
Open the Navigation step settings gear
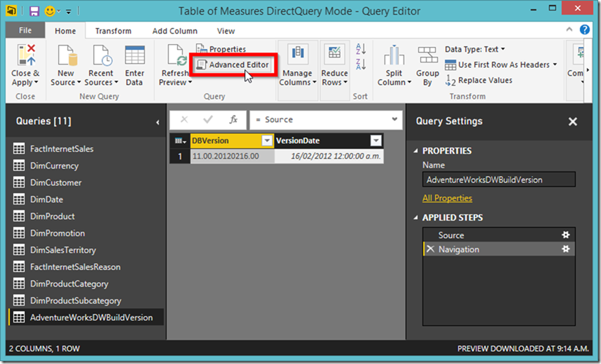[566, 249]
